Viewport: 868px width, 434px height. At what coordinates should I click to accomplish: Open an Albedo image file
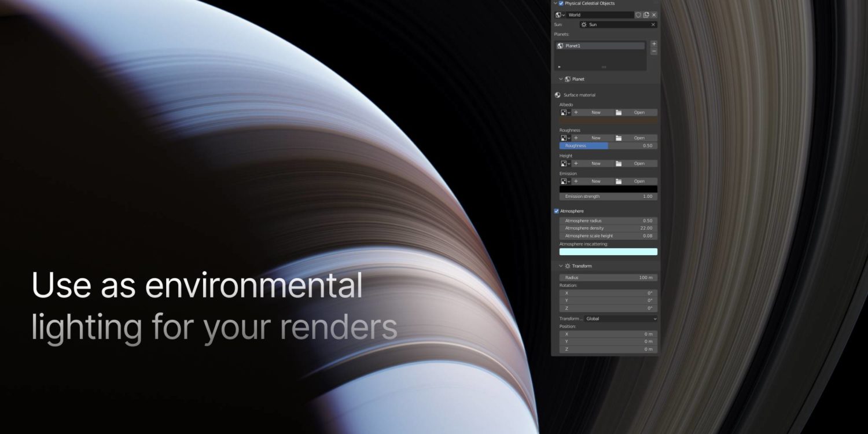(635, 112)
